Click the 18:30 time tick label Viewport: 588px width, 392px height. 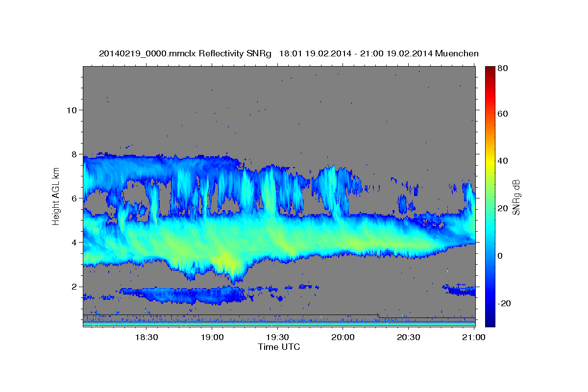click(146, 337)
